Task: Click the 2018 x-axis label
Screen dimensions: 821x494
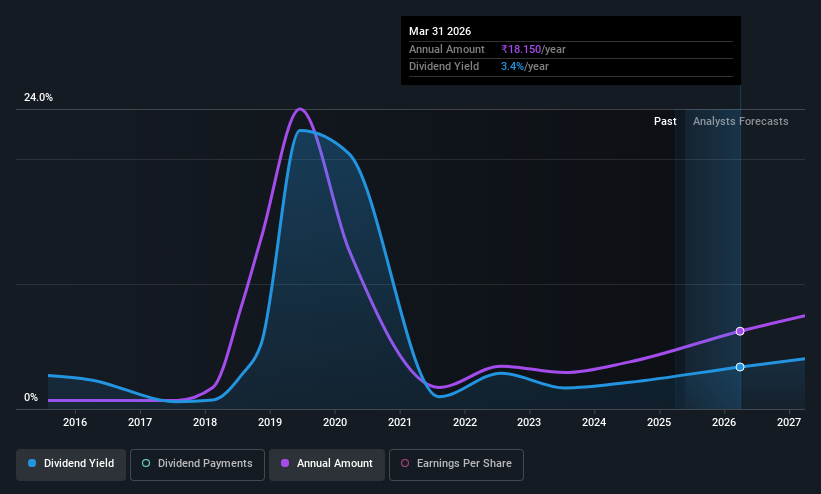Action: click(x=205, y=422)
